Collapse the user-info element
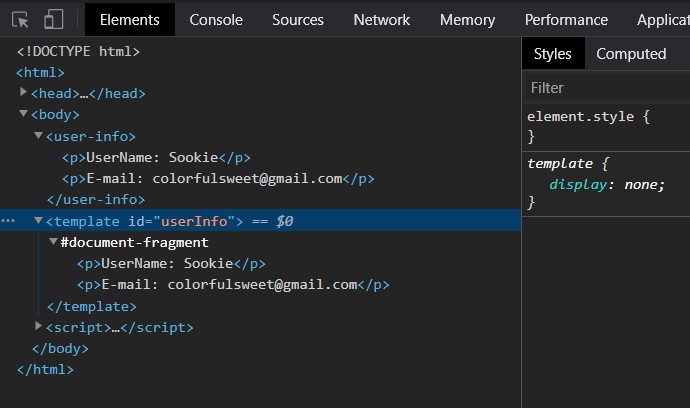The width and height of the screenshot is (690, 408). pyautogui.click(x=39, y=135)
